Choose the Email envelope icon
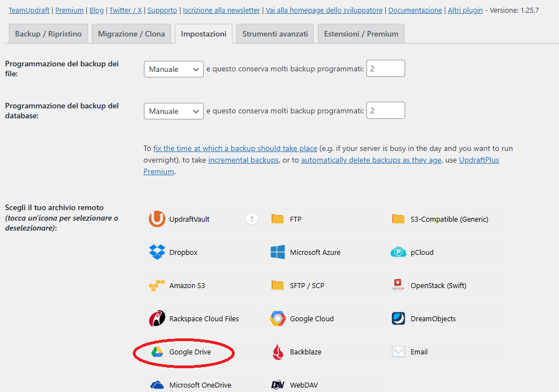The width and height of the screenshot is (559, 392). pos(398,352)
